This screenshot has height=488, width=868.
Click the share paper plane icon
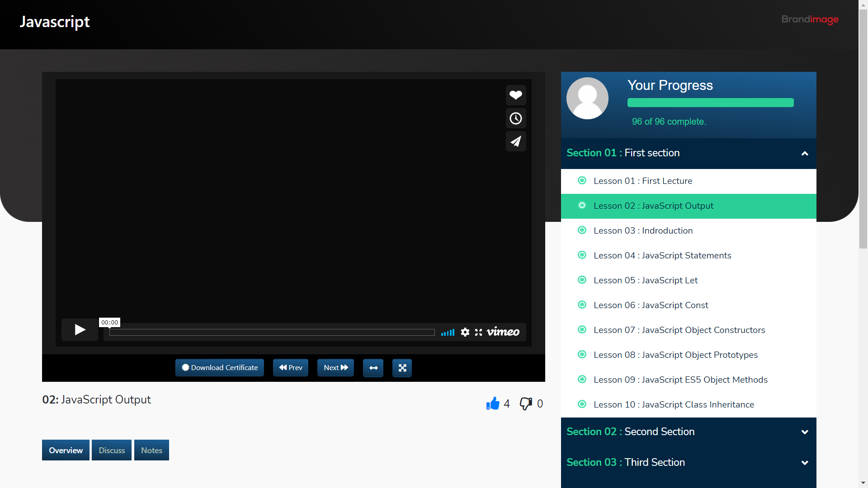[x=516, y=141]
